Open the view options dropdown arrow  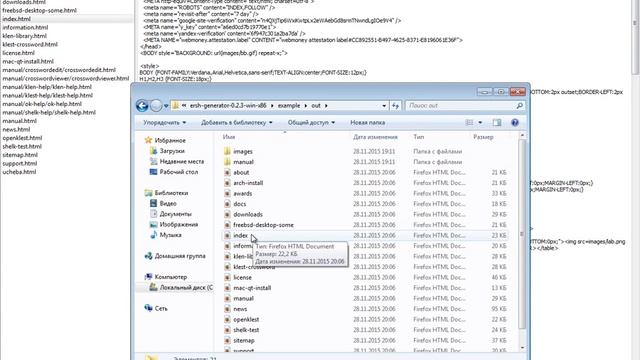pyautogui.click(x=480, y=122)
